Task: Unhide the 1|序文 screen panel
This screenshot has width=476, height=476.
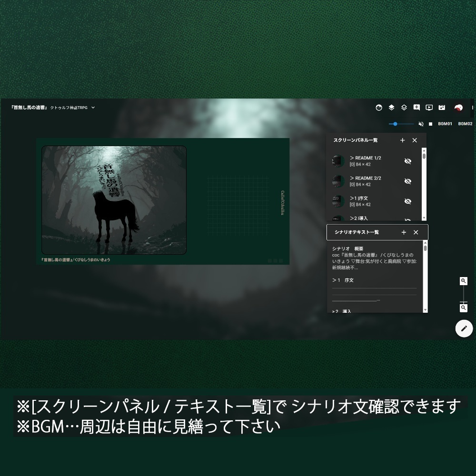Action: 408,201
